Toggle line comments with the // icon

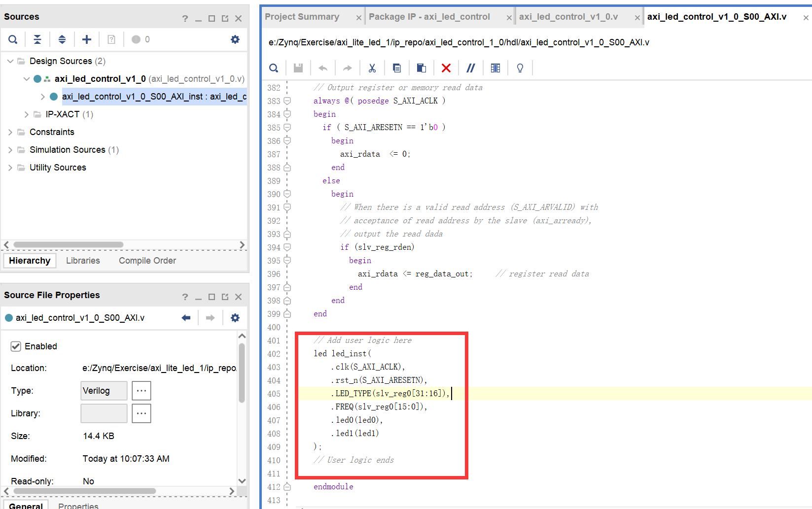(x=471, y=68)
